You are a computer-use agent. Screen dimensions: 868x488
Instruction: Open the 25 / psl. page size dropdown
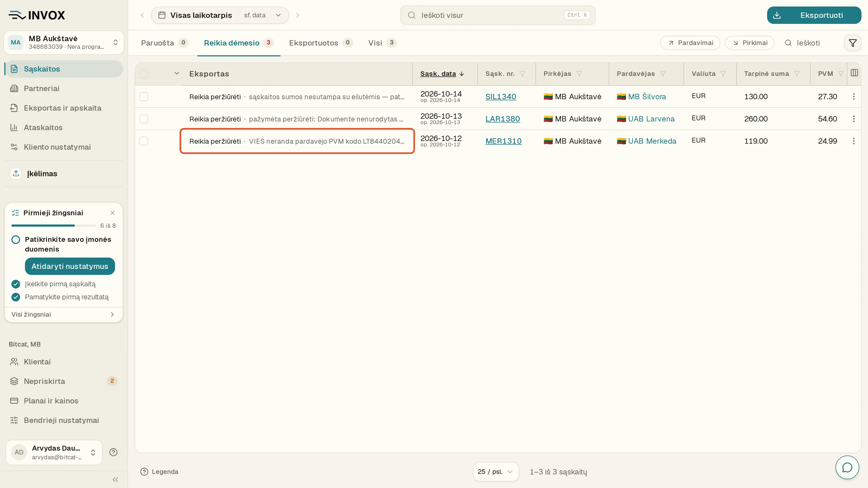[x=496, y=471]
